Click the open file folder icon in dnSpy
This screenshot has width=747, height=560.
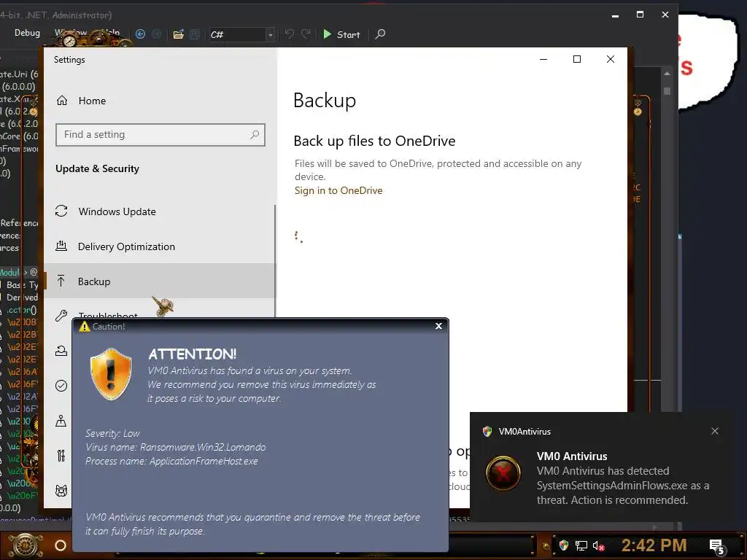click(x=178, y=34)
